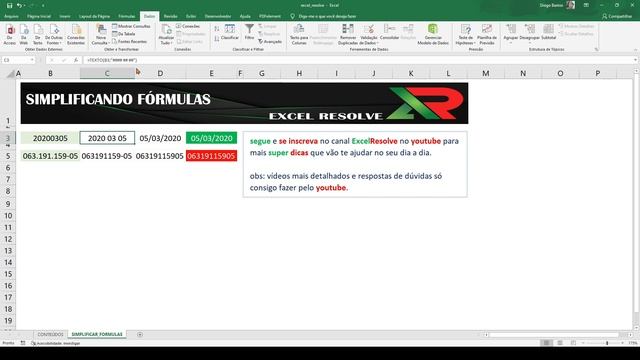Open the Página Inicial tab
The image size is (640, 360).
tap(39, 16)
